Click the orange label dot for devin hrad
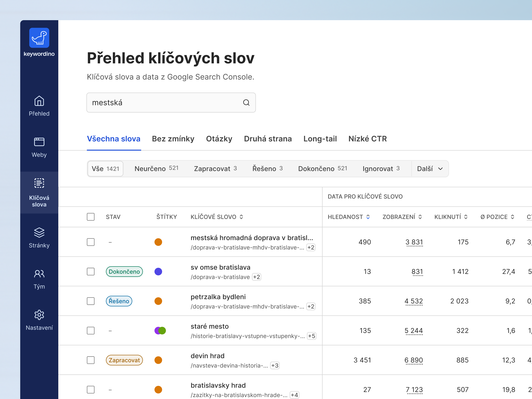Screen dimensions: 532x399 [158, 360]
